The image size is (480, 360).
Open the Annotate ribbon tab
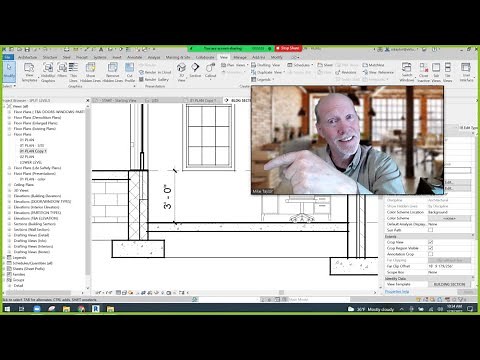(x=134, y=57)
